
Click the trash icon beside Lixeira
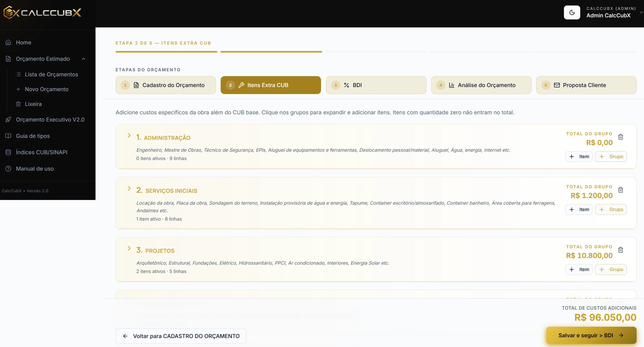pos(18,104)
